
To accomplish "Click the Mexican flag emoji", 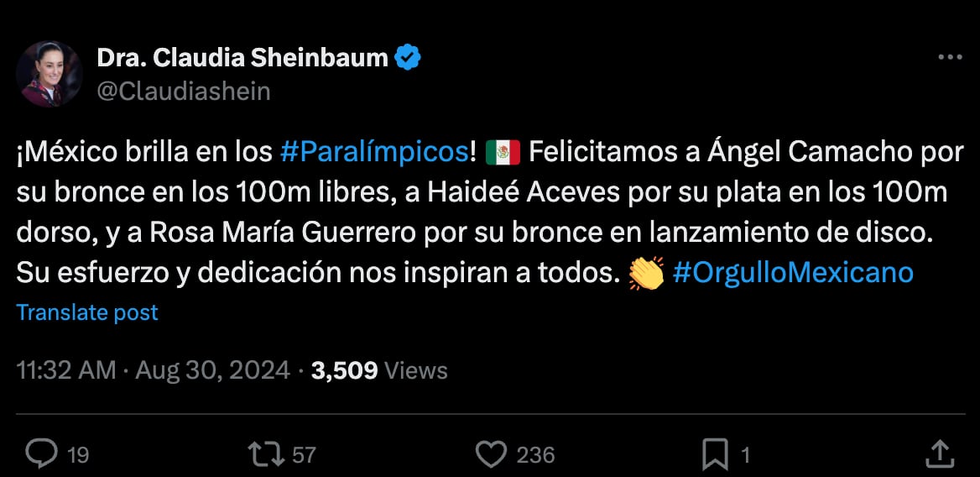I will point(503,153).
